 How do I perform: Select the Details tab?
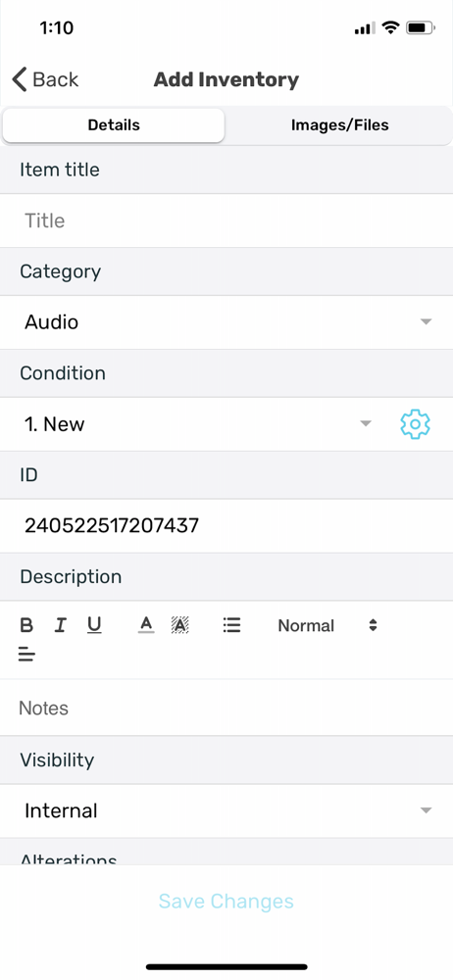[x=114, y=125]
